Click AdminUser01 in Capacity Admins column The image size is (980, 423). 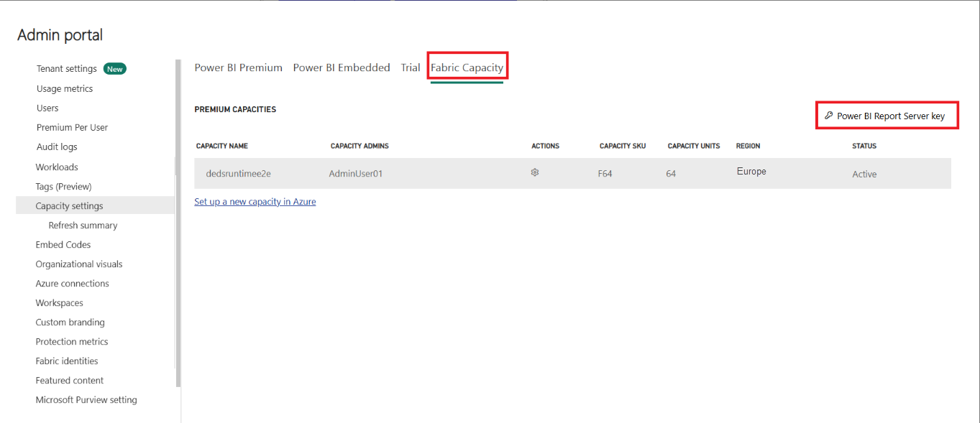pyautogui.click(x=357, y=174)
